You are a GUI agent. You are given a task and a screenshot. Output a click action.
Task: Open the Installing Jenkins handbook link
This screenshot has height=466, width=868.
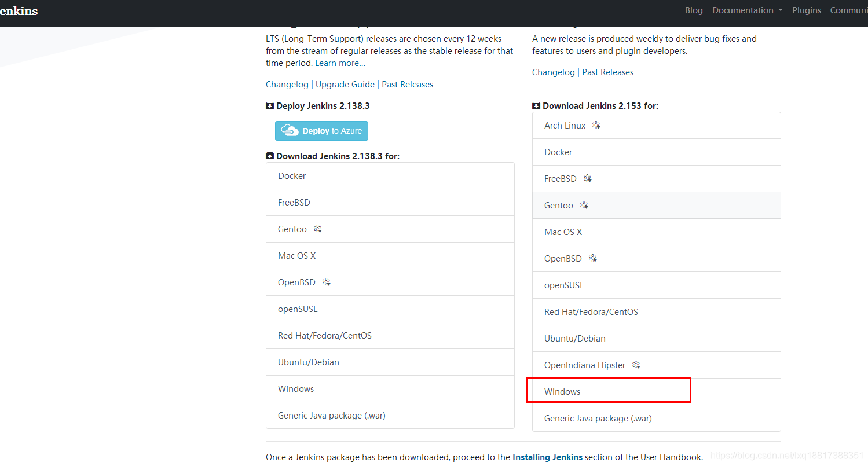[x=548, y=457]
